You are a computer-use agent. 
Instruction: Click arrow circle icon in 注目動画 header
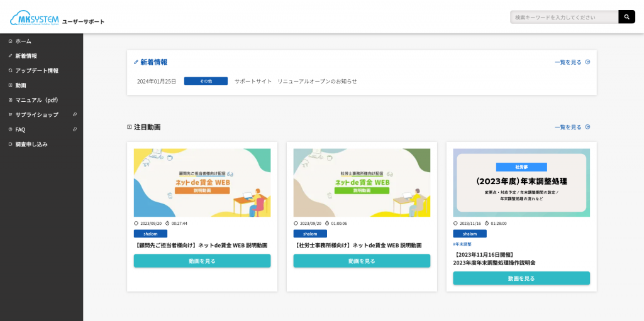(x=587, y=127)
